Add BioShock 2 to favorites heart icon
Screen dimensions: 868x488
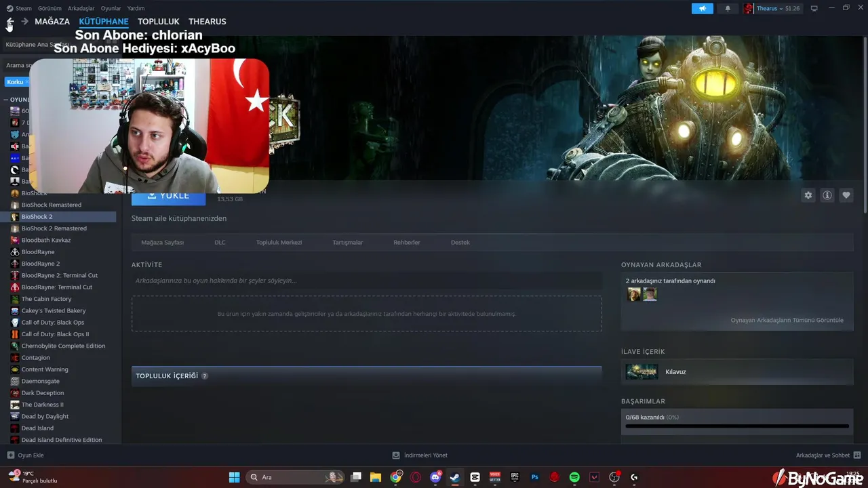(x=846, y=195)
